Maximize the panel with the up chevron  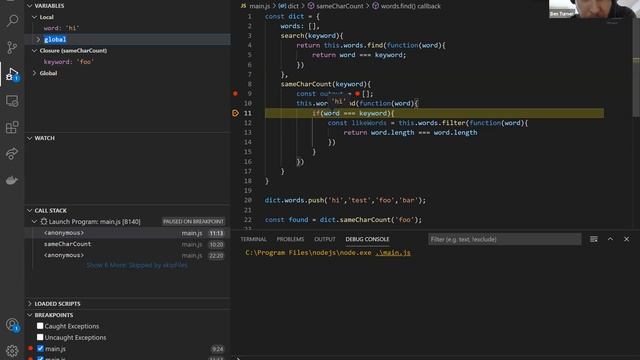pos(610,239)
